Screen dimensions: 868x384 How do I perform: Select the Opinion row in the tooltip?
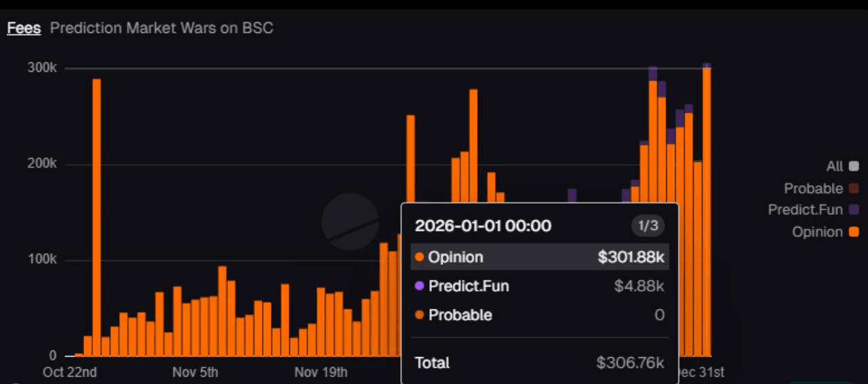coord(539,257)
